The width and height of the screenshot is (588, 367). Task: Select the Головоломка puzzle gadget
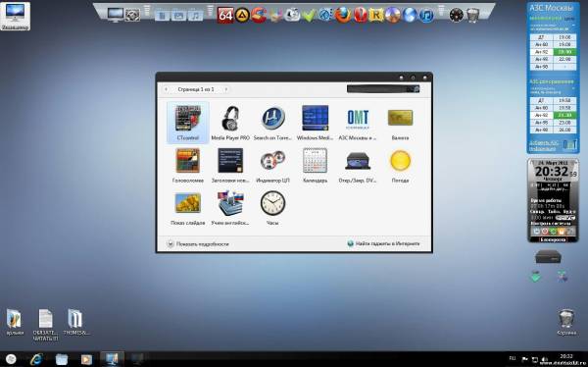187,165
